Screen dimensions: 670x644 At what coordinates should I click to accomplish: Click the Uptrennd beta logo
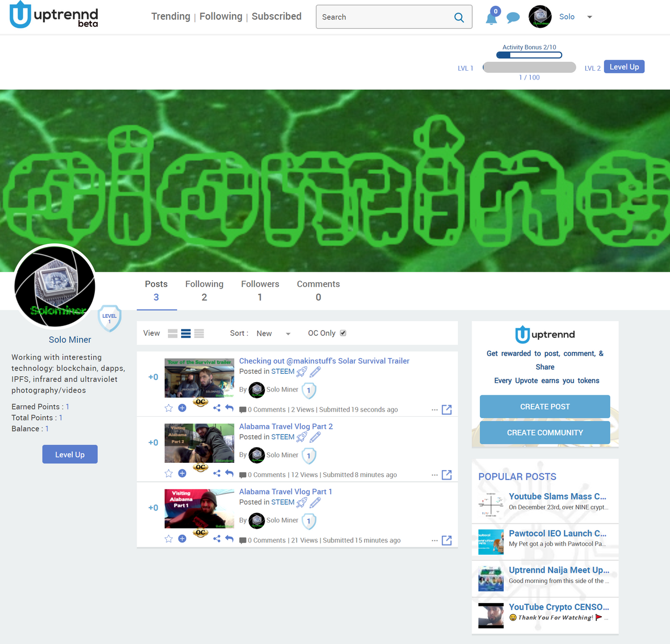tap(54, 15)
